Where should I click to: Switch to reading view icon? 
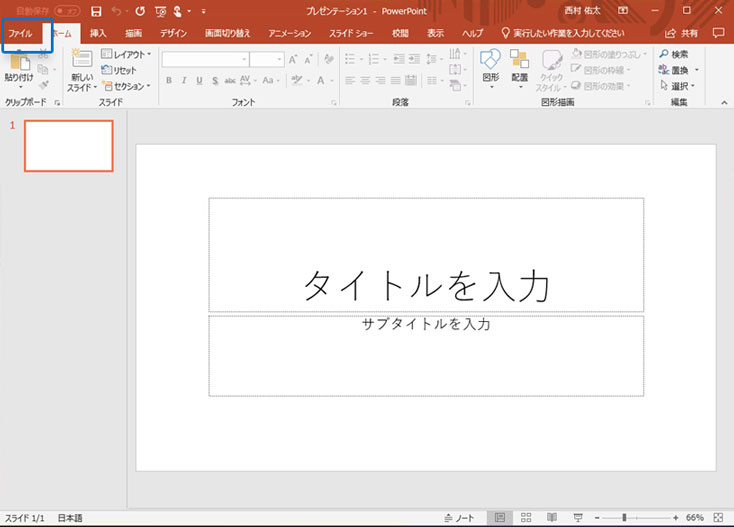point(551,518)
